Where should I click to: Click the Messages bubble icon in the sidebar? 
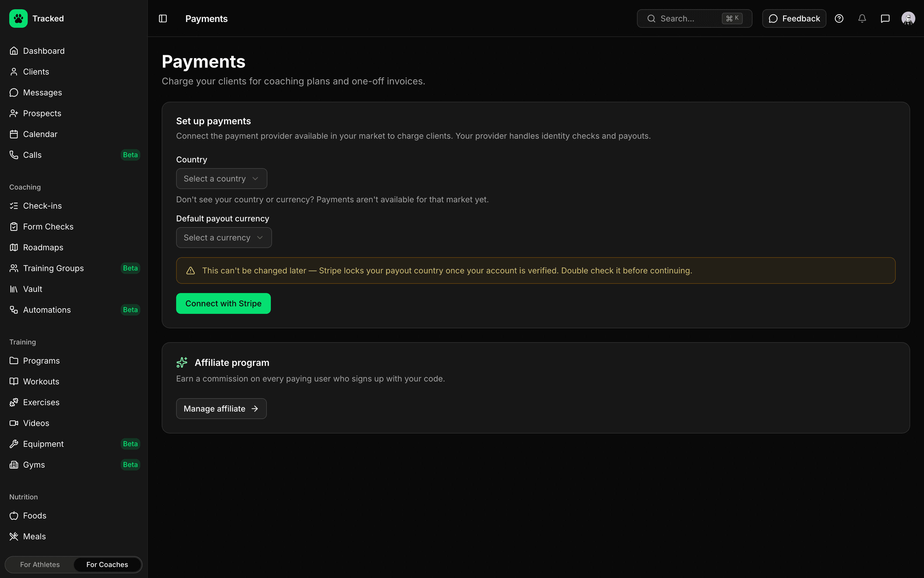tap(14, 92)
